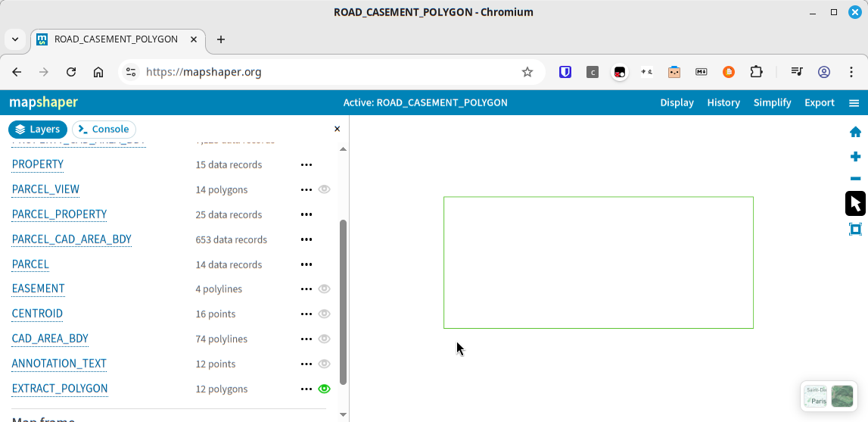The height and width of the screenshot is (422, 868).
Task: Open the History menu
Action: click(723, 102)
